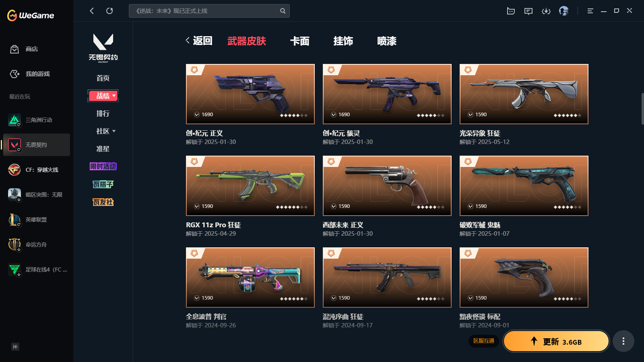Open the download manager icon
The height and width of the screenshot is (362, 644).
coord(546,11)
